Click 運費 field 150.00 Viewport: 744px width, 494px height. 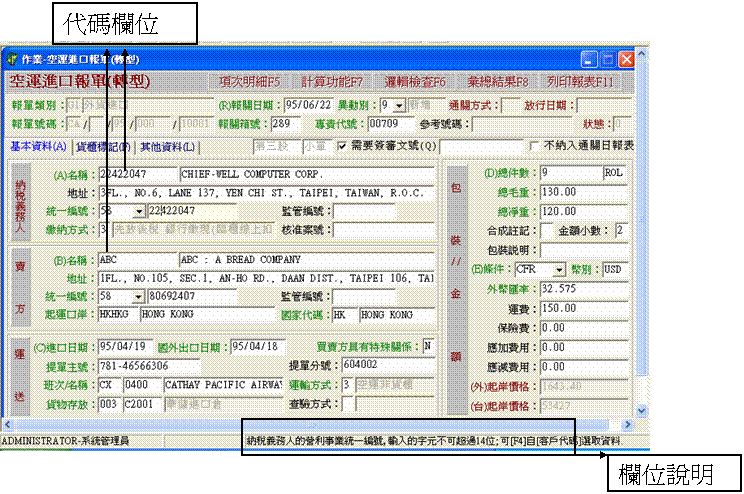click(584, 308)
